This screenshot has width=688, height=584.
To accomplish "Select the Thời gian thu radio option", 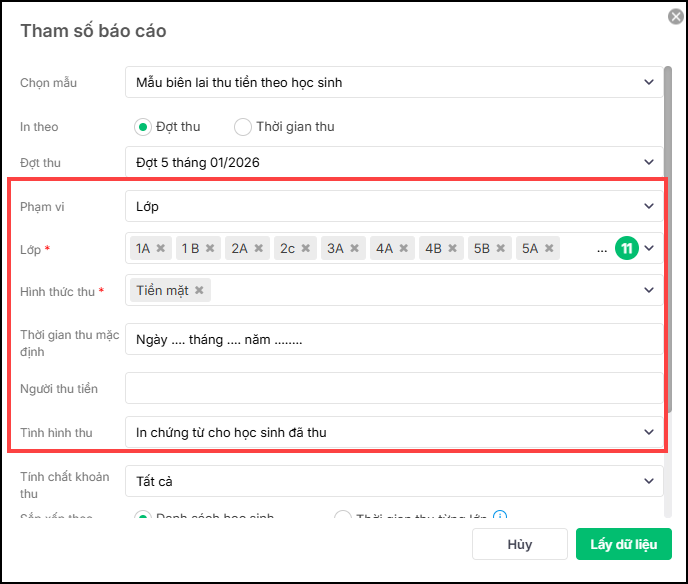I will (x=242, y=127).
